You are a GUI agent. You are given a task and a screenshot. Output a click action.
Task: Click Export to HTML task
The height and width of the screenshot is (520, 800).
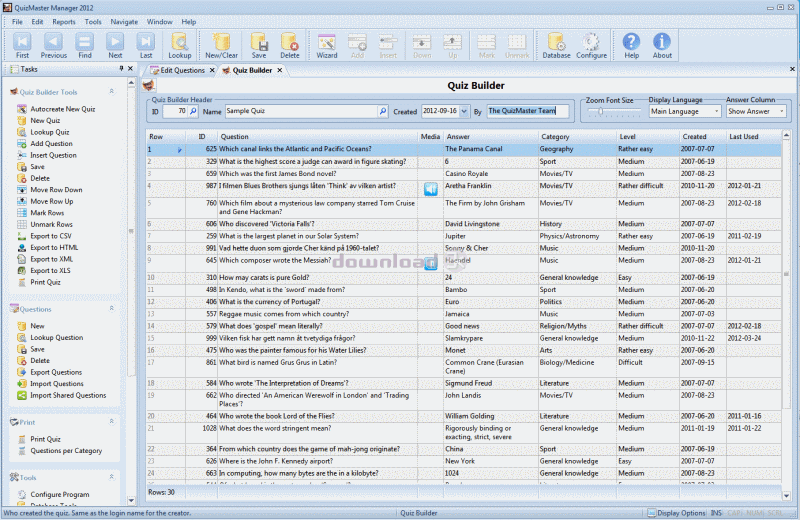54,247
